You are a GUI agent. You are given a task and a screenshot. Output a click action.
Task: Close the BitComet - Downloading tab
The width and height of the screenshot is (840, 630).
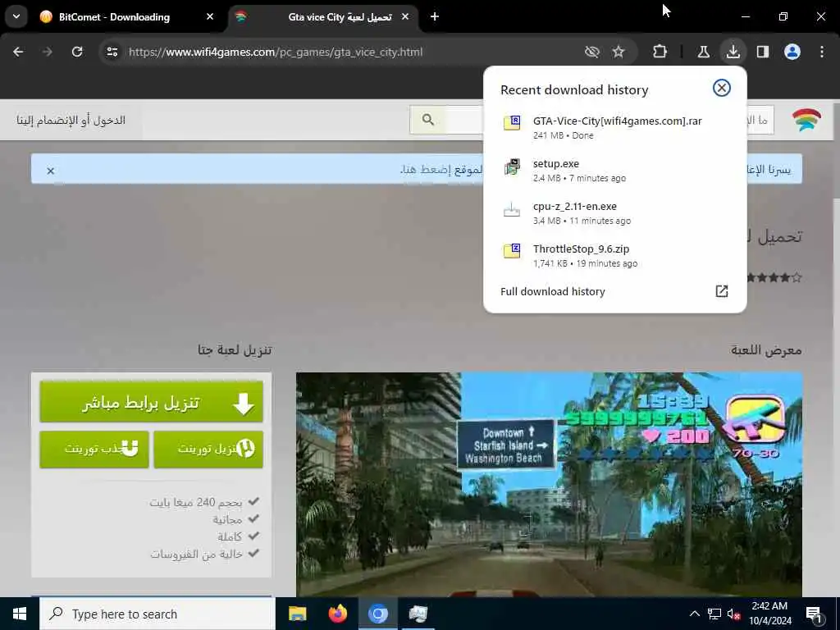tap(210, 16)
